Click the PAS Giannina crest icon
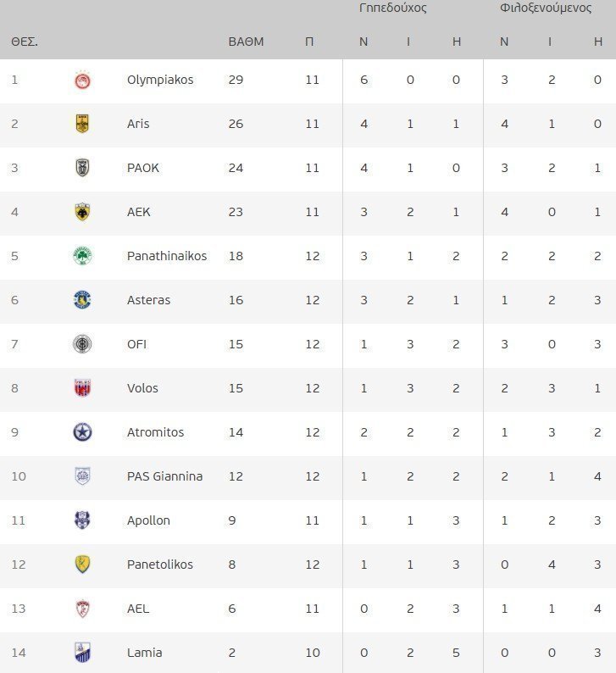 point(82,476)
